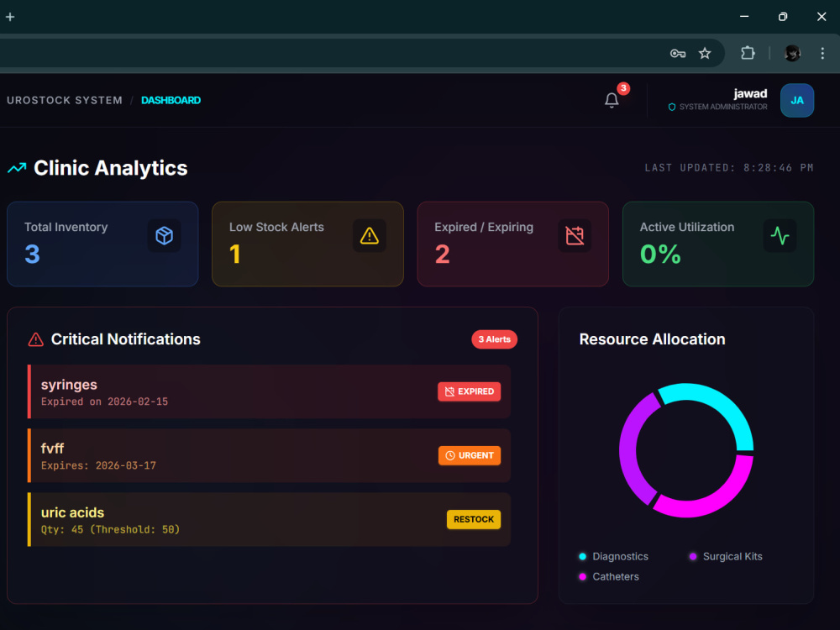Open the Low Stock Alerts card
This screenshot has height=630, width=840.
click(307, 244)
